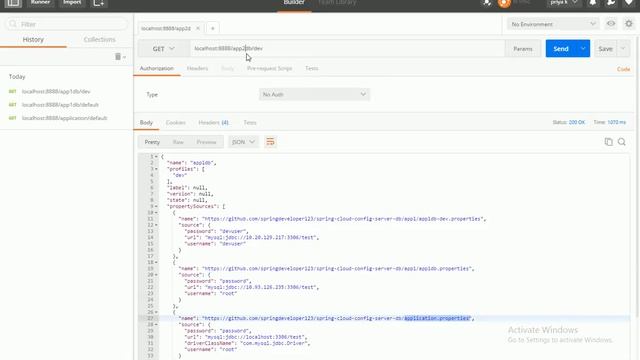Select the response Headers (4) tab

(x=213, y=122)
